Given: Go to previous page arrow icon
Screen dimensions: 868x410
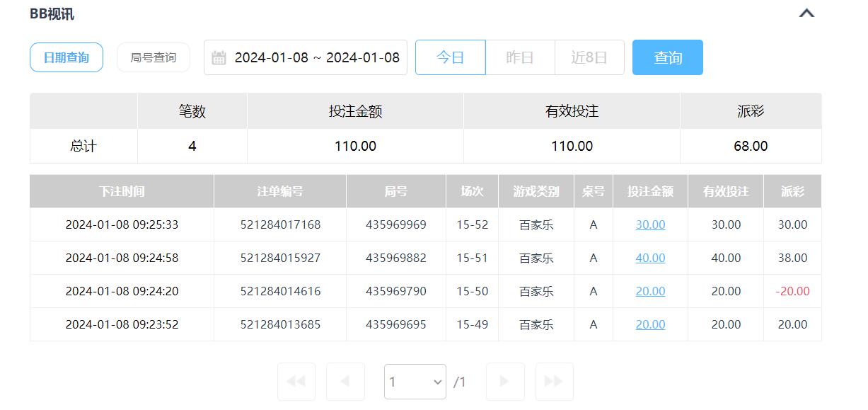Looking at the screenshot, I should [345, 382].
